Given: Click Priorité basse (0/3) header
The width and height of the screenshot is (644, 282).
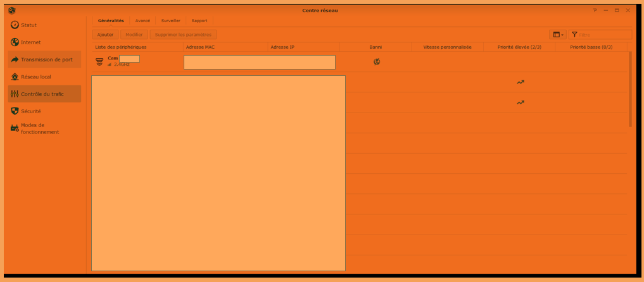Looking at the screenshot, I should (591, 47).
